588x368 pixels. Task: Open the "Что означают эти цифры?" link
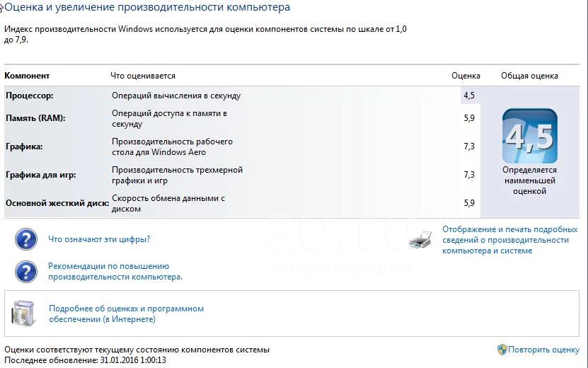99,239
